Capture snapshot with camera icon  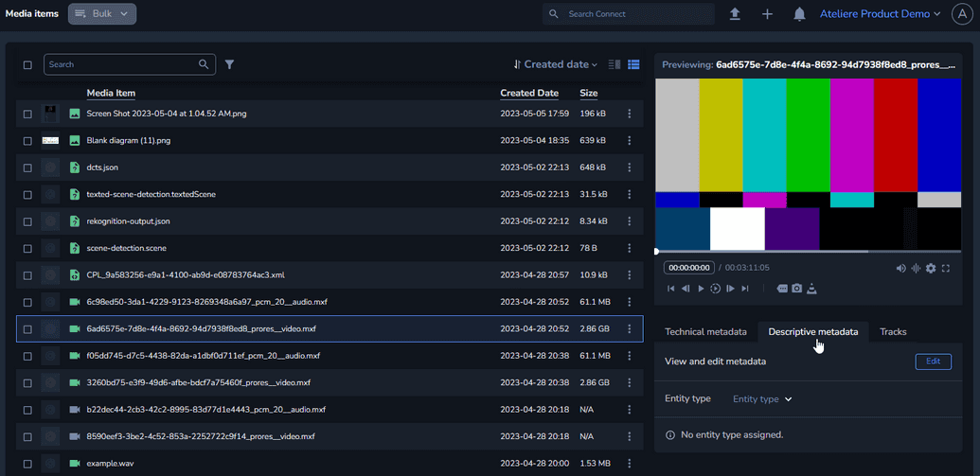tap(797, 289)
